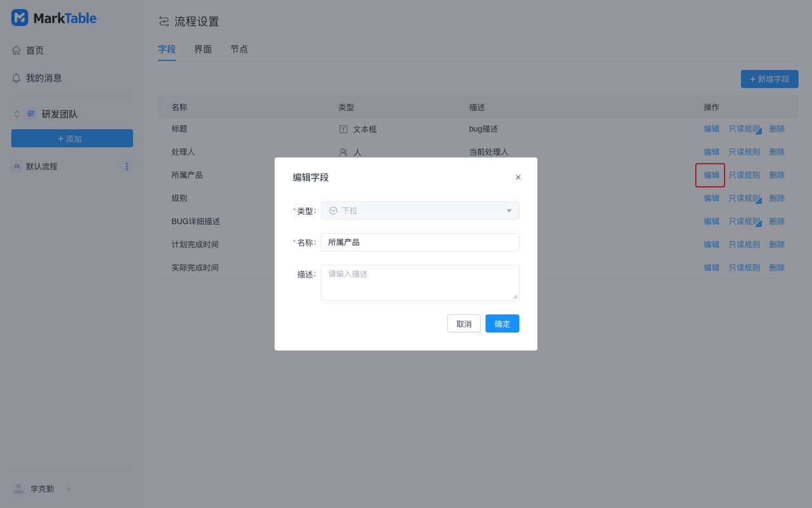This screenshot has width=812, height=508.
Task: Select the 计划完成时间 field name cell
Action: point(195,244)
